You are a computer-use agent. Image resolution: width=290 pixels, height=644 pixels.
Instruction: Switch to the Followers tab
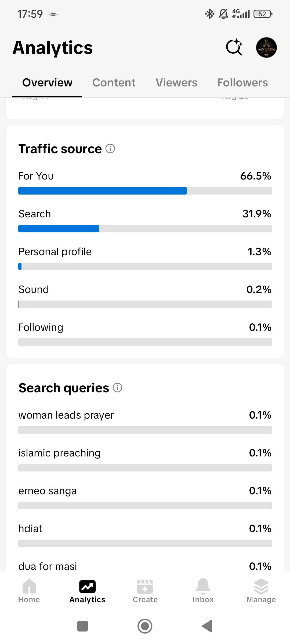[x=242, y=83]
